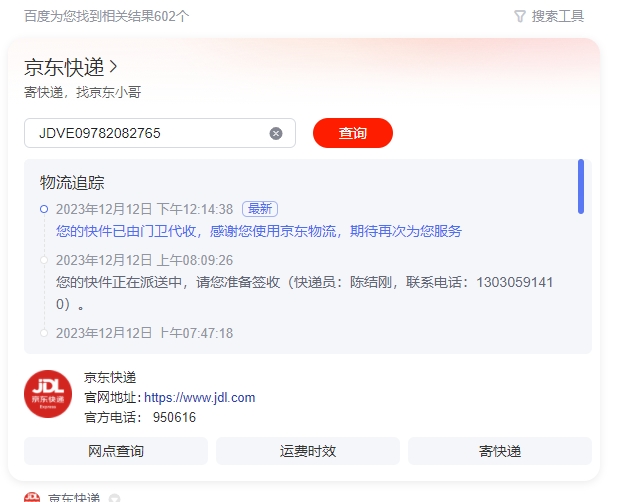Click the blue tracking list scrollbar thumb
The height and width of the screenshot is (502, 618).
pos(581,186)
